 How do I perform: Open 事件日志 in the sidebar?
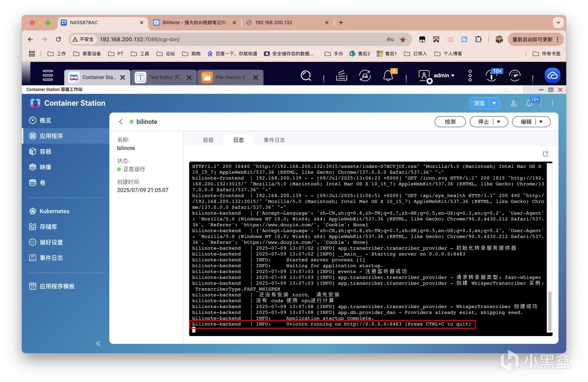point(66,258)
